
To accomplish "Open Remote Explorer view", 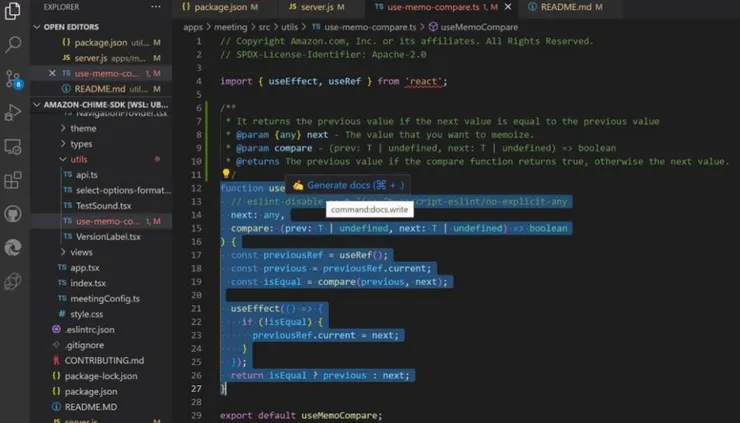I will click(x=13, y=147).
